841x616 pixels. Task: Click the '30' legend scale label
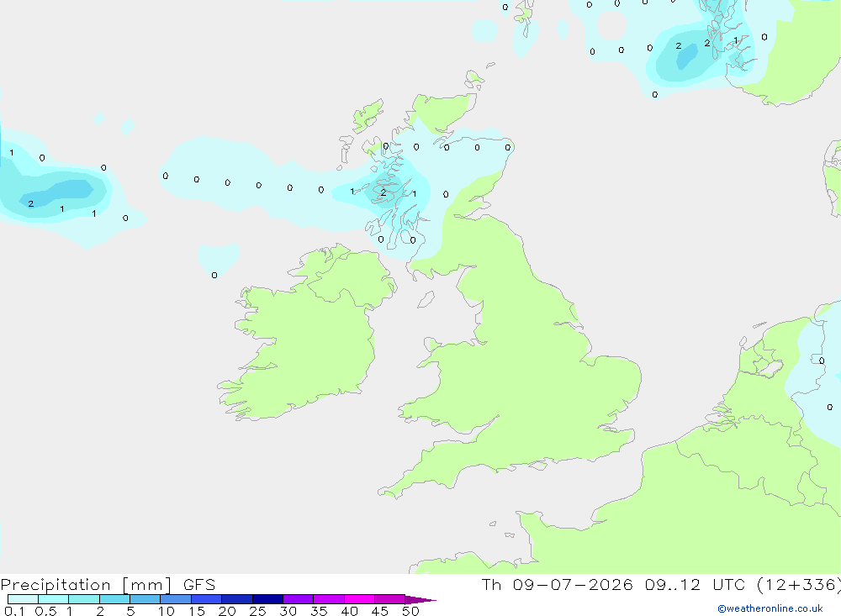tap(288, 611)
